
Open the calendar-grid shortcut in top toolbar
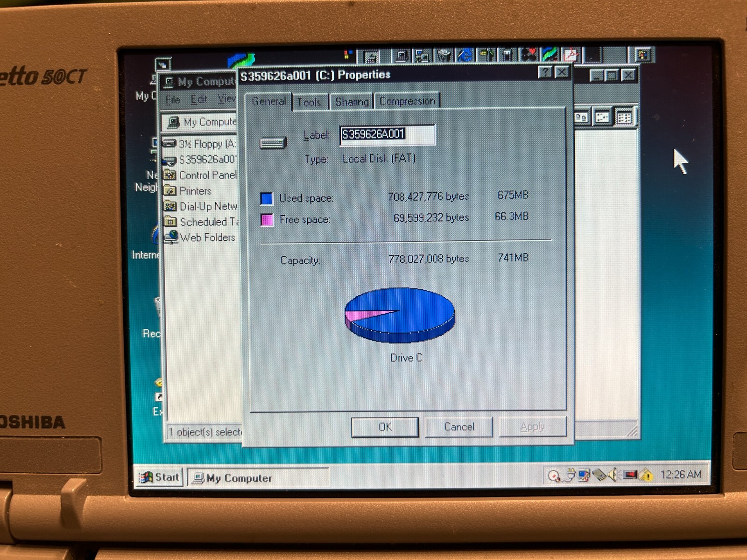(x=371, y=56)
